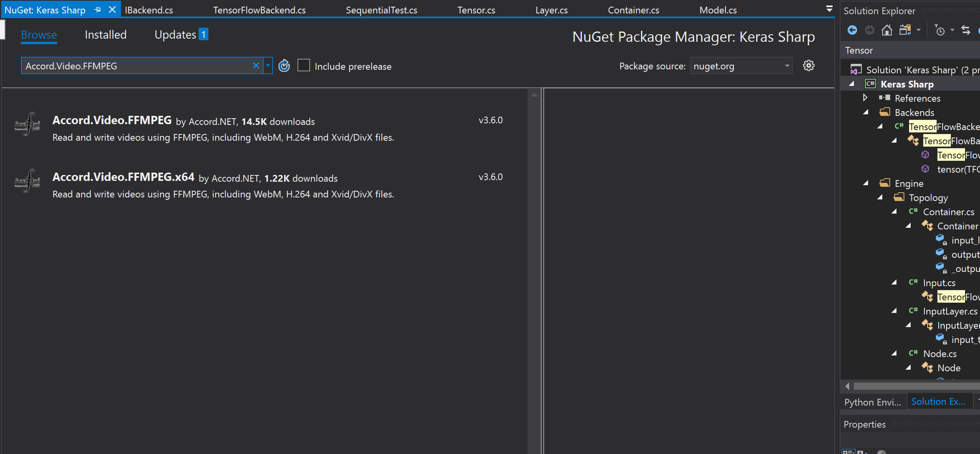The image size is (980, 454).
Task: Open the Tensor.cs editor tab
Action: tap(476, 9)
